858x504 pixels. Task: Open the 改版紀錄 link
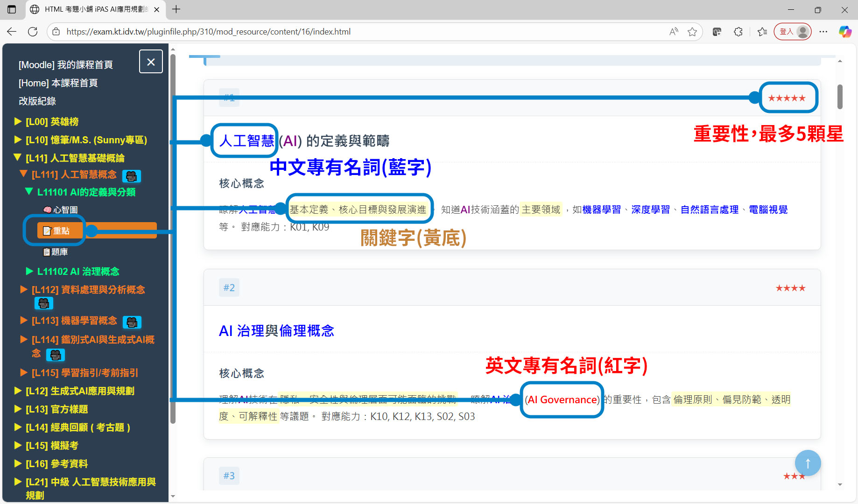[37, 101]
